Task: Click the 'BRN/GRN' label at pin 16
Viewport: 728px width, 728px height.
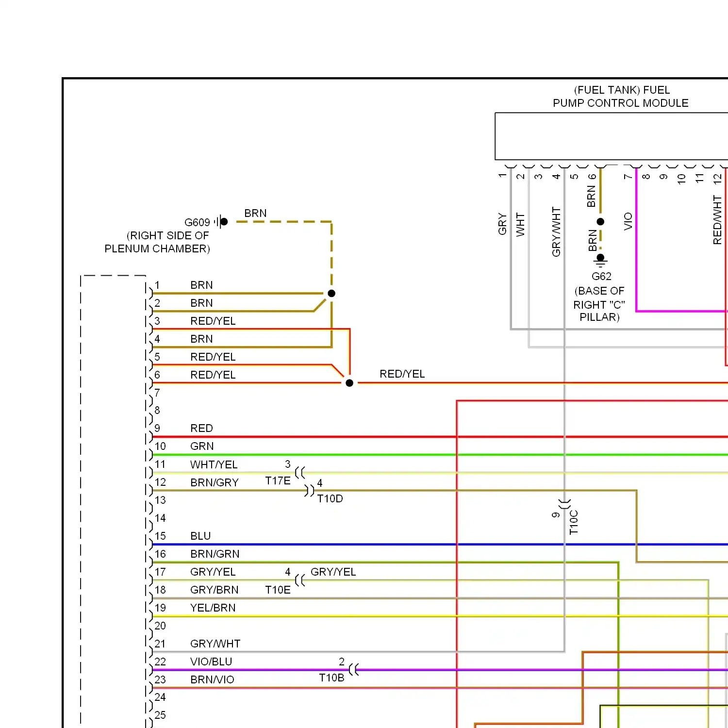Action: pyautogui.click(x=215, y=554)
